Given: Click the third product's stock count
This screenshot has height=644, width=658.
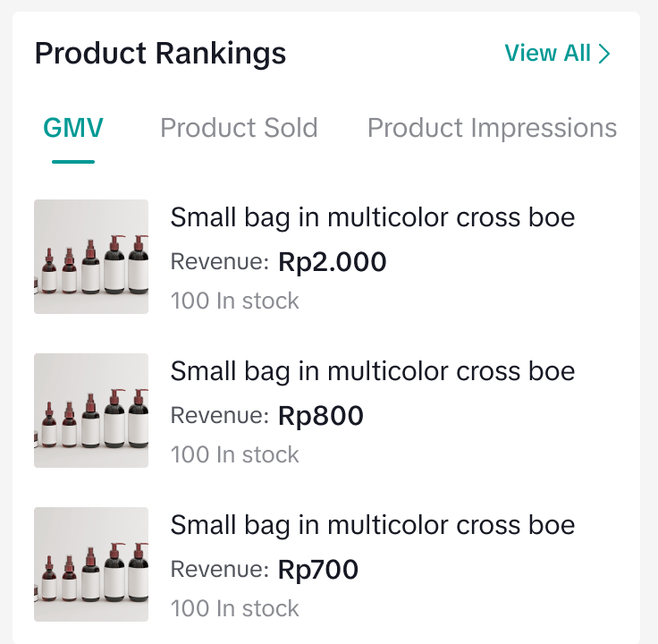Looking at the screenshot, I should [x=234, y=609].
